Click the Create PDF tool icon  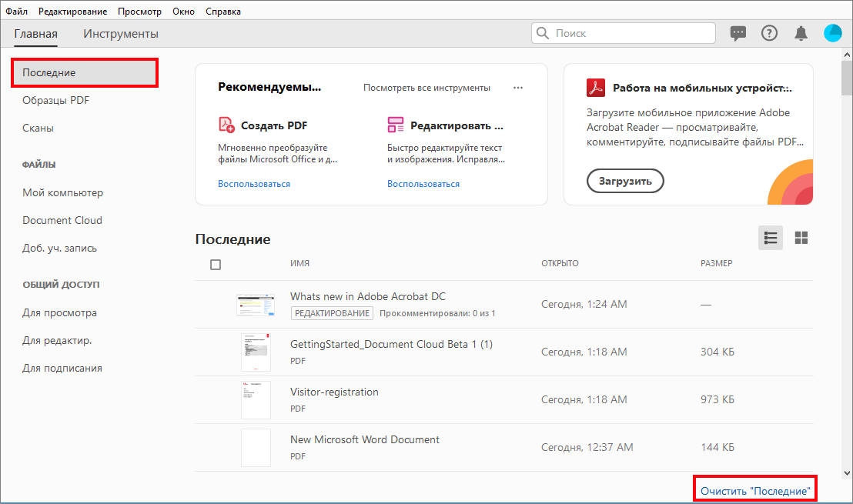(226, 125)
